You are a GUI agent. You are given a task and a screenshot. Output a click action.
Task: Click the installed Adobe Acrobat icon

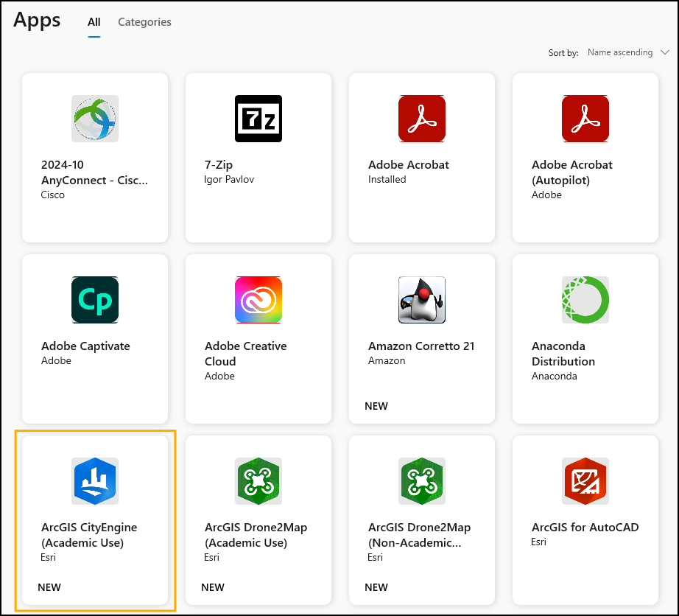coord(422,119)
